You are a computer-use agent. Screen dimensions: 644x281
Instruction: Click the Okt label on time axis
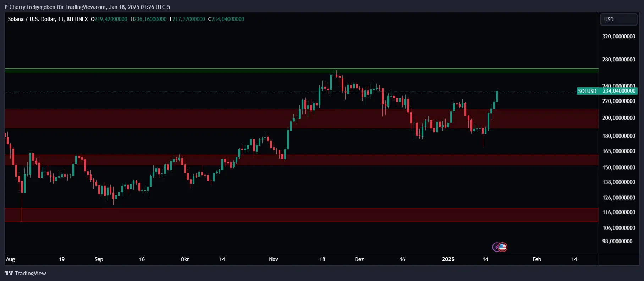(x=185, y=259)
